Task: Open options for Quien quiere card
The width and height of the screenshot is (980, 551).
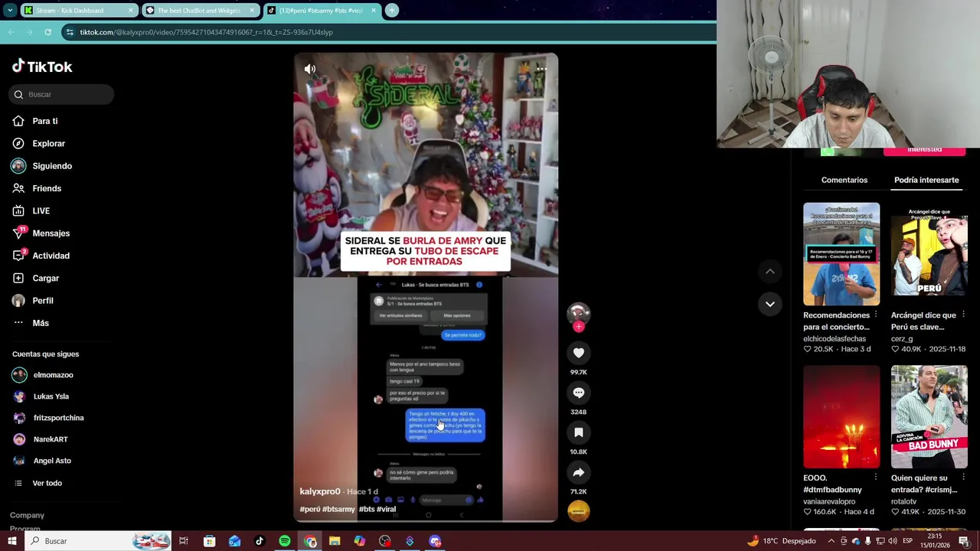Action: tap(963, 478)
